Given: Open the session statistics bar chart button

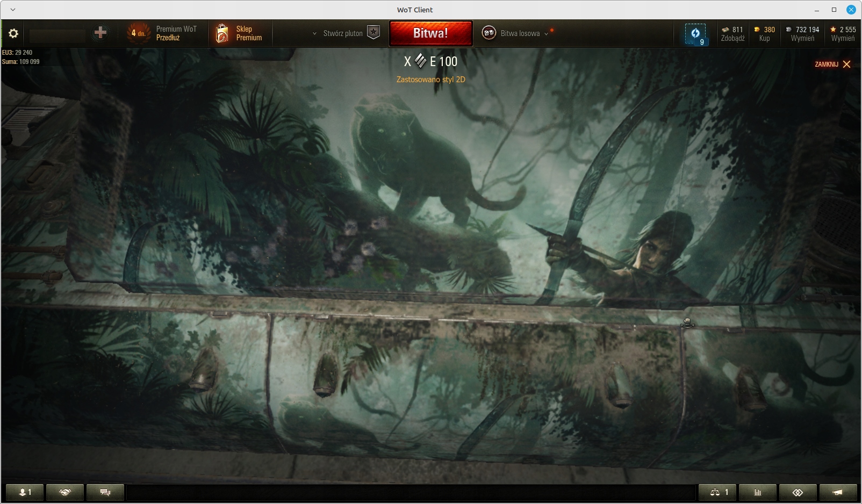Looking at the screenshot, I should (x=758, y=492).
